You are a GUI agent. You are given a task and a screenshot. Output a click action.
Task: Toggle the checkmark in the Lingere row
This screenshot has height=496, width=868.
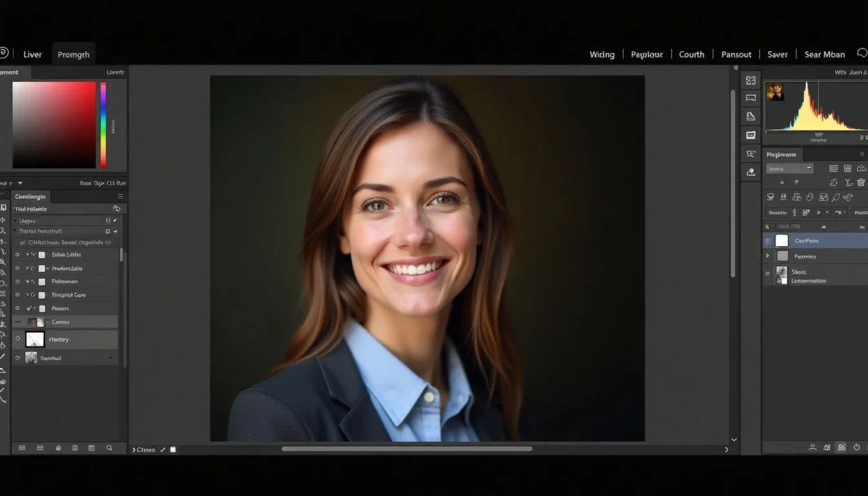pyautogui.click(x=115, y=221)
